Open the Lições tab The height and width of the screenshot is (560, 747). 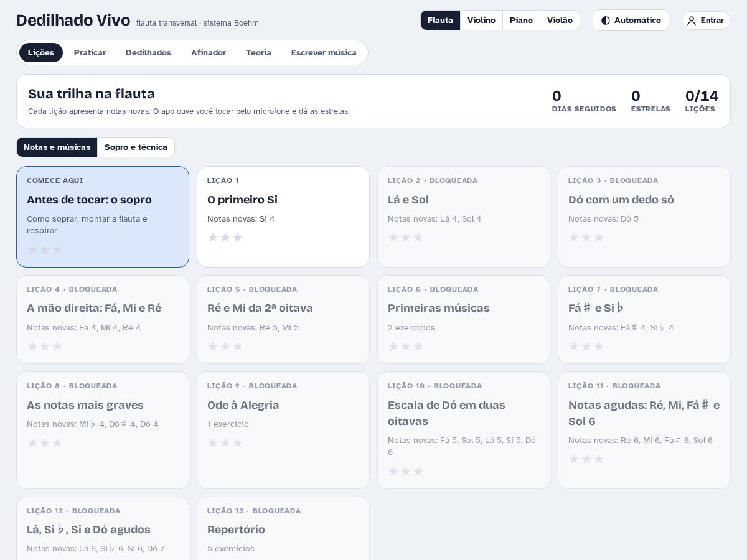pyautogui.click(x=41, y=53)
